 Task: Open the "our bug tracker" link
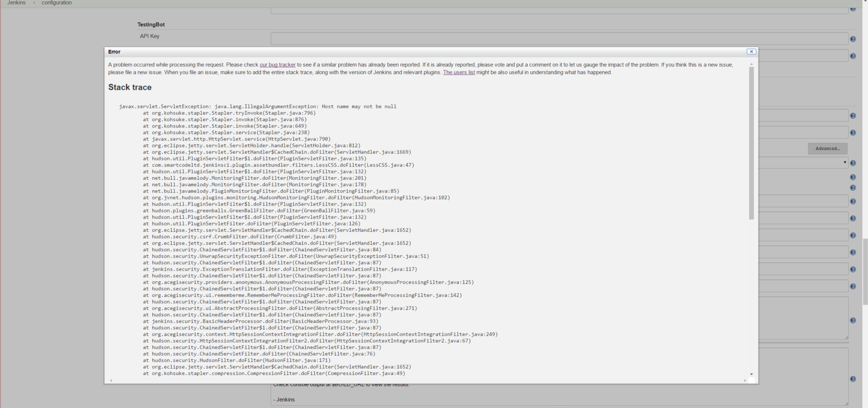tap(277, 65)
